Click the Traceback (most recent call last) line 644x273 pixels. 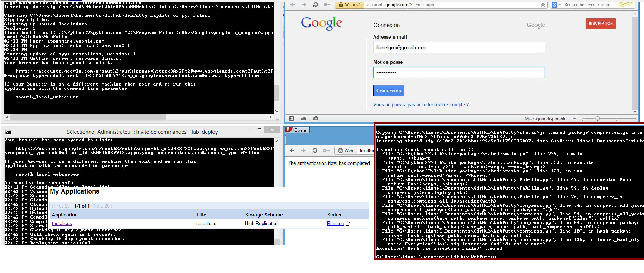425,150
